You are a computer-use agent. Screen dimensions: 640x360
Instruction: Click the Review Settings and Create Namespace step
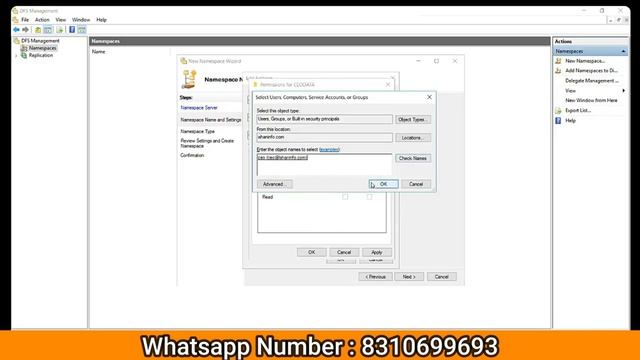tap(207, 143)
